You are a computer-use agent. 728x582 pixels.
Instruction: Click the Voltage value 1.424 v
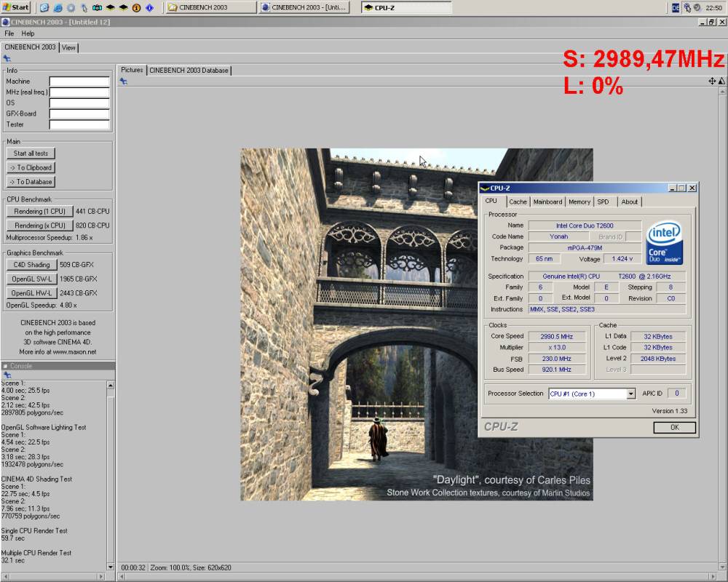click(622, 258)
